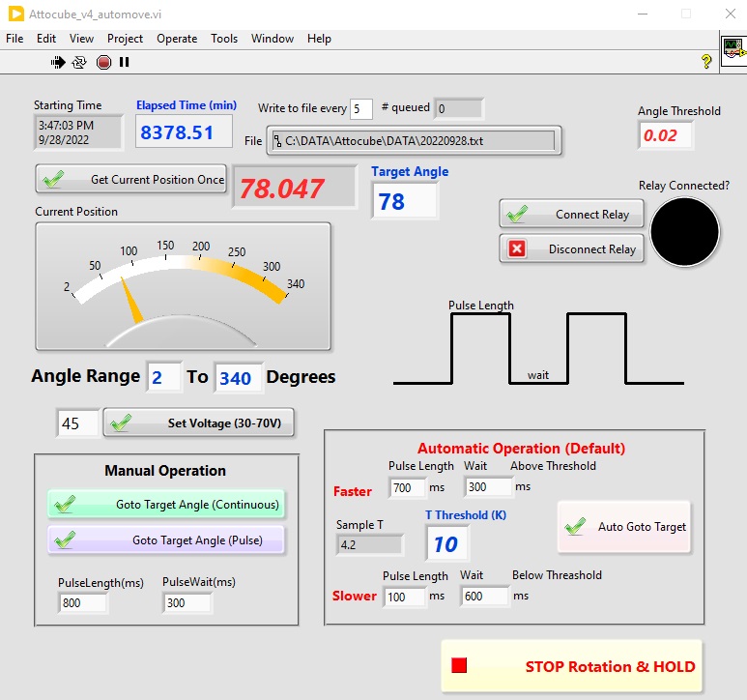The width and height of the screenshot is (747, 700).
Task: Open the Tools menu
Action: (224, 39)
